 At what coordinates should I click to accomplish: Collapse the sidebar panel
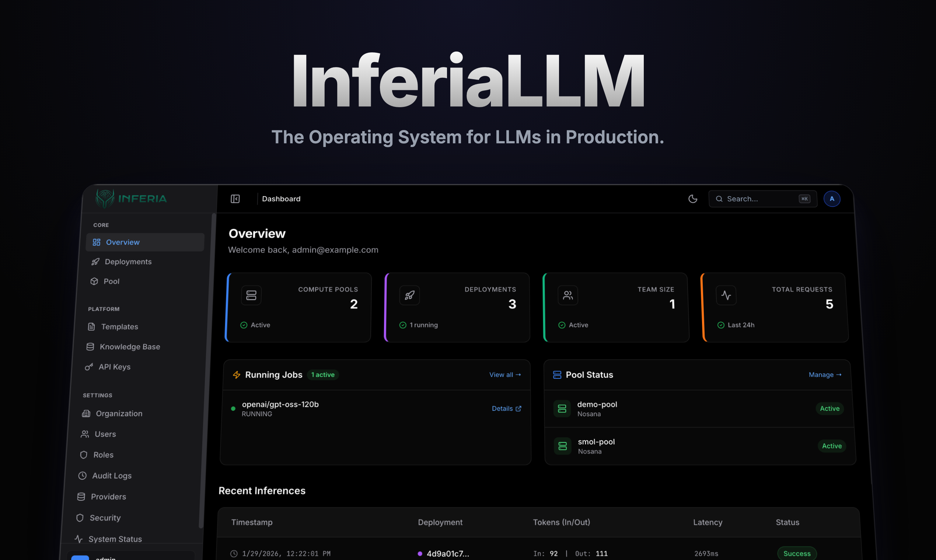(235, 199)
